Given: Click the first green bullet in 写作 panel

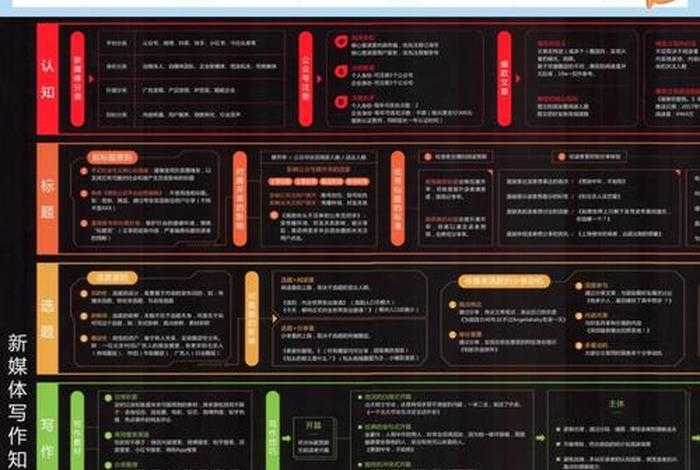Looking at the screenshot, I should pos(108,398).
